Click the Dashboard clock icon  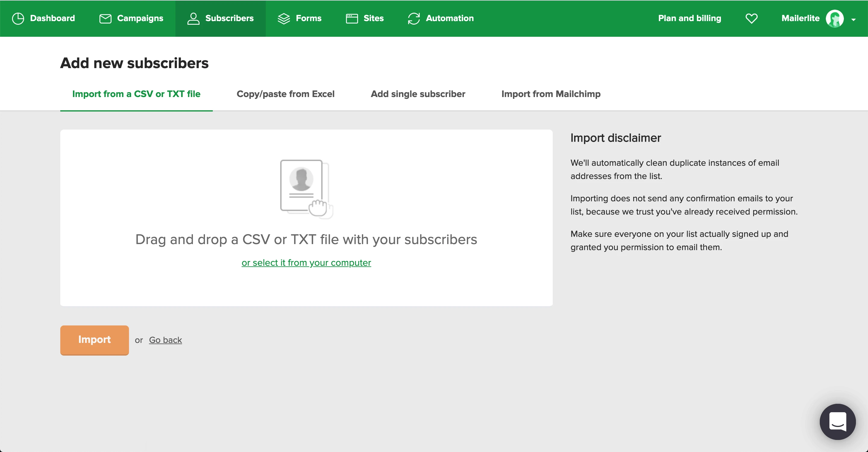[x=18, y=18]
